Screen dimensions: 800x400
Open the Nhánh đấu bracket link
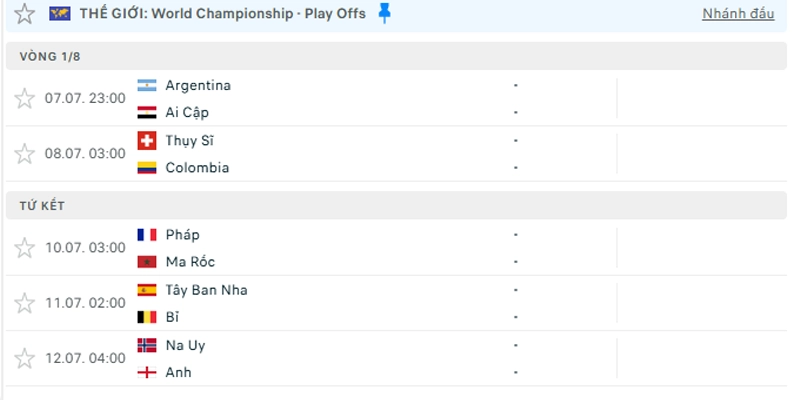point(738,14)
